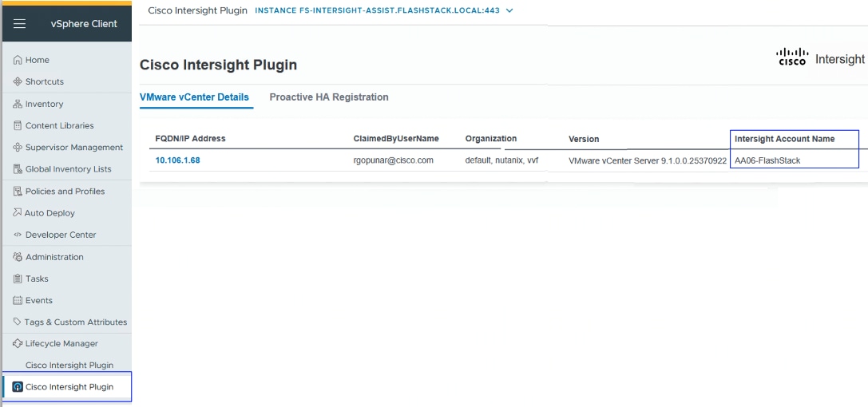
Task: Click the Global Inventory Lists icon
Action: (x=18, y=169)
